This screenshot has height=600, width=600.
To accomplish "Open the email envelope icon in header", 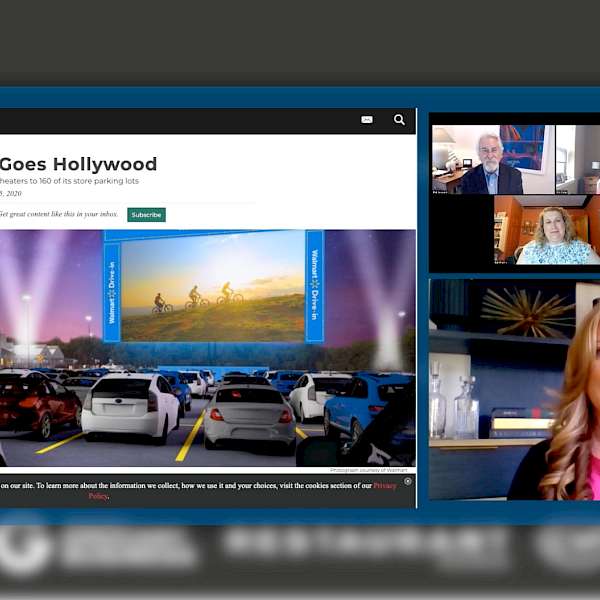I will [367, 120].
